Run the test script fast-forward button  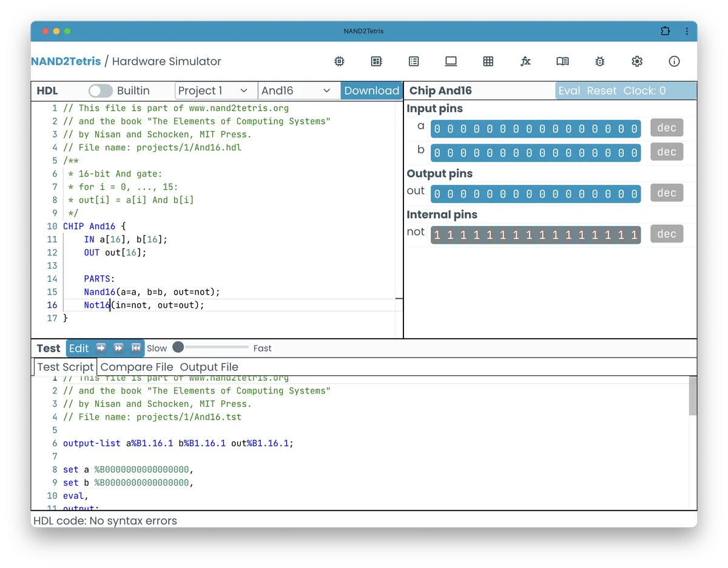coord(119,348)
